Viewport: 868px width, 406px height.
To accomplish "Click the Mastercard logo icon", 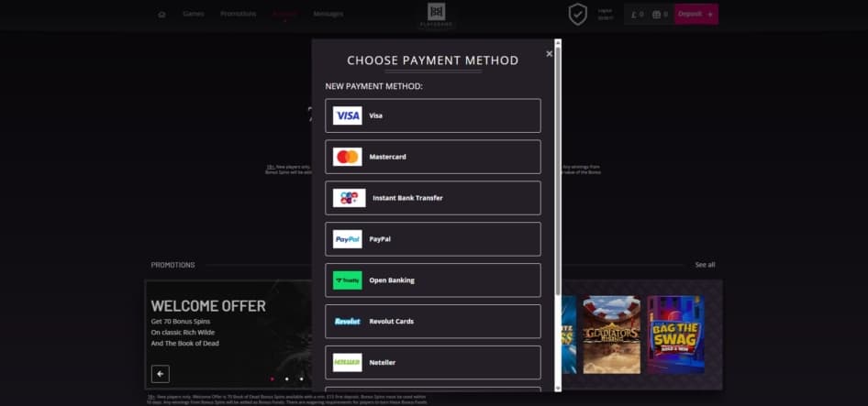I will (x=348, y=157).
